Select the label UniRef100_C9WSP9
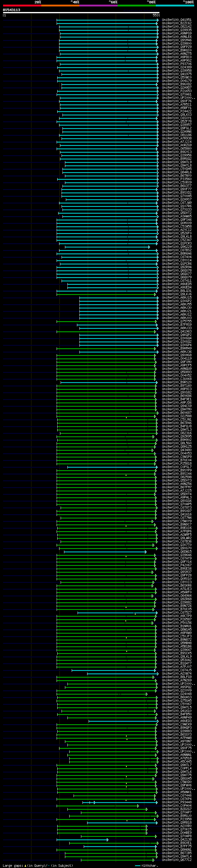Image resolution: width=197 pixels, height=868 pixels. 177,457
